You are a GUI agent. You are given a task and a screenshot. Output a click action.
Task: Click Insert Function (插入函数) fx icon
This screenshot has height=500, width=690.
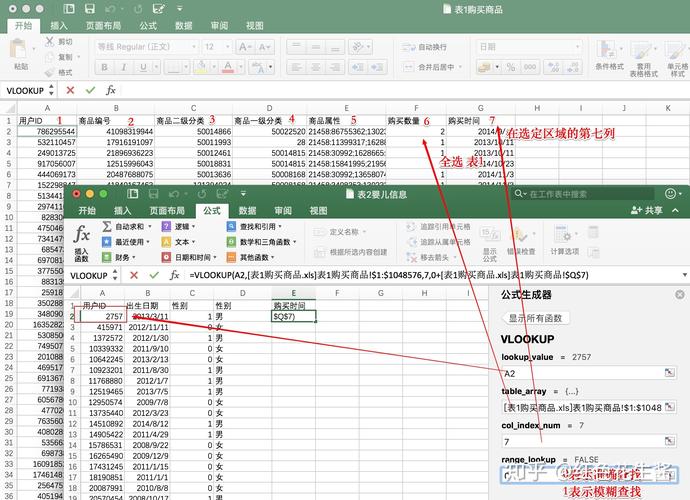point(82,242)
